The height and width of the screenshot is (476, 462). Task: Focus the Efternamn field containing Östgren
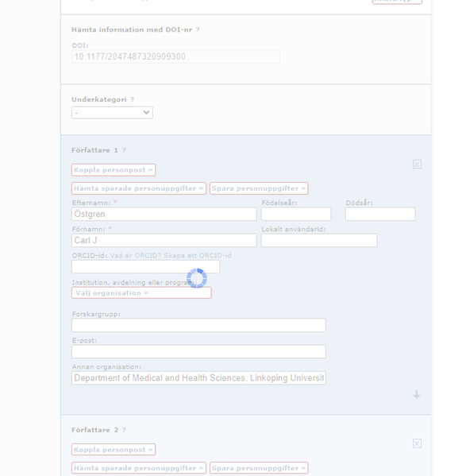[164, 214]
